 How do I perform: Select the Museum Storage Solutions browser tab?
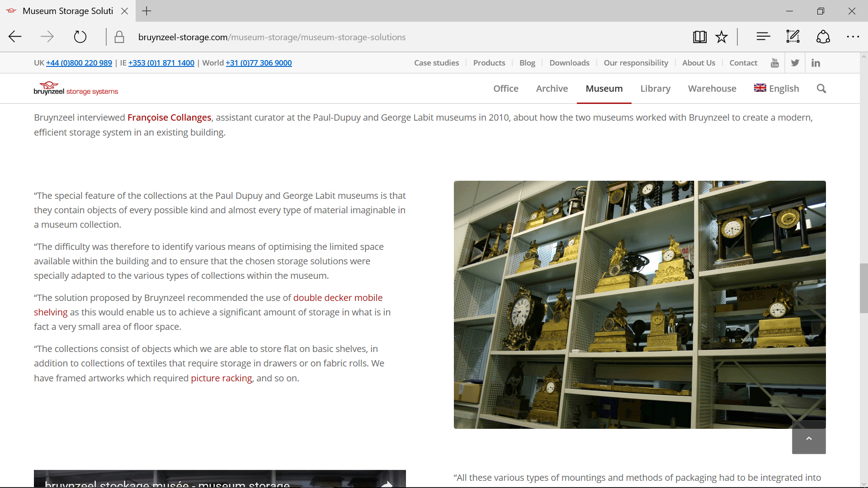[x=68, y=11]
